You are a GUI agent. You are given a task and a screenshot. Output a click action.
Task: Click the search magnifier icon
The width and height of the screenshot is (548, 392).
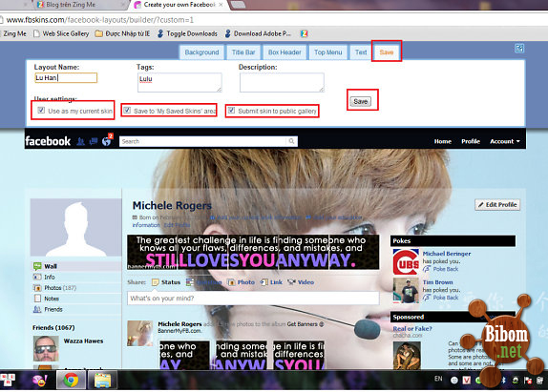[x=291, y=141]
